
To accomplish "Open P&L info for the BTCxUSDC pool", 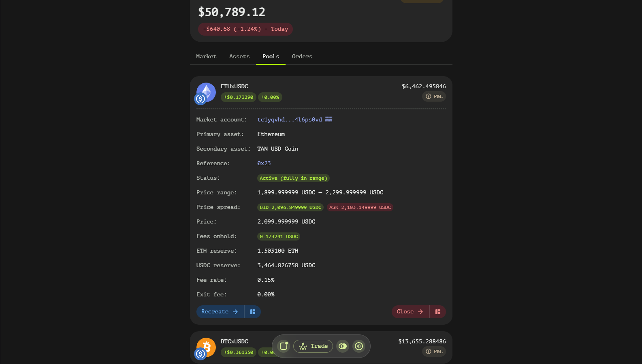I will tap(434, 351).
